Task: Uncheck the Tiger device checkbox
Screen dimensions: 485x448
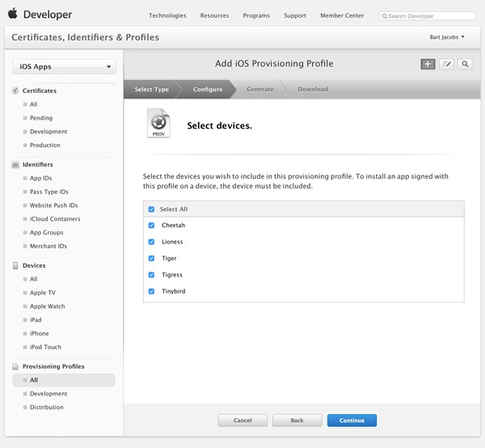Action: [151, 258]
